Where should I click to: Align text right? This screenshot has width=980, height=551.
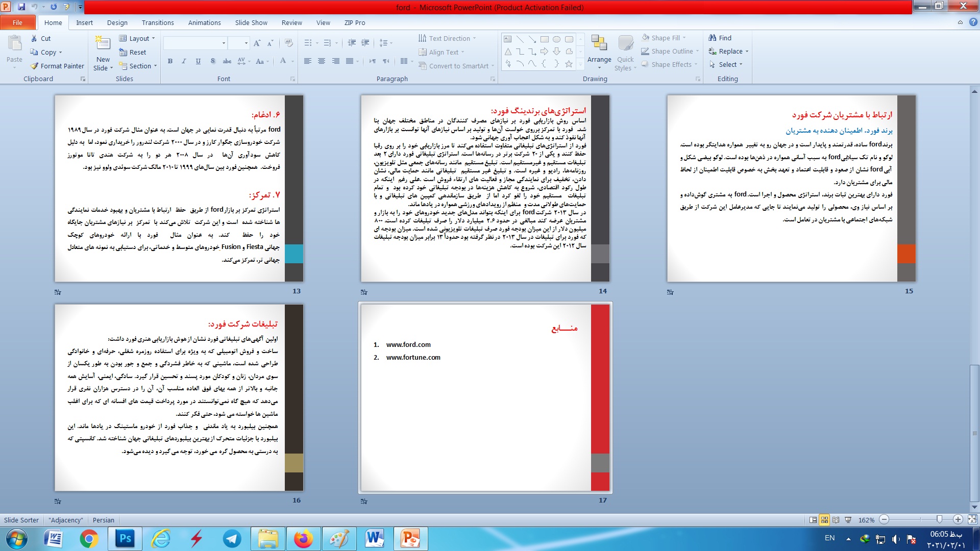[x=335, y=61]
